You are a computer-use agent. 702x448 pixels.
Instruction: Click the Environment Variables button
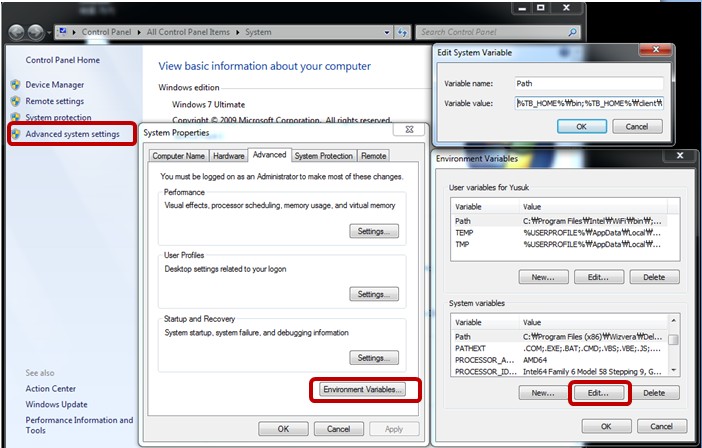(x=362, y=389)
